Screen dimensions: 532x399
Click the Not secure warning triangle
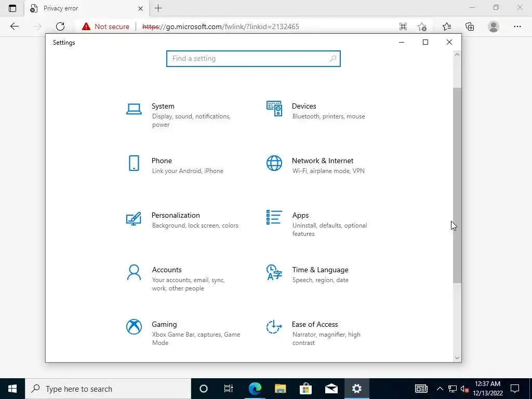point(86,26)
